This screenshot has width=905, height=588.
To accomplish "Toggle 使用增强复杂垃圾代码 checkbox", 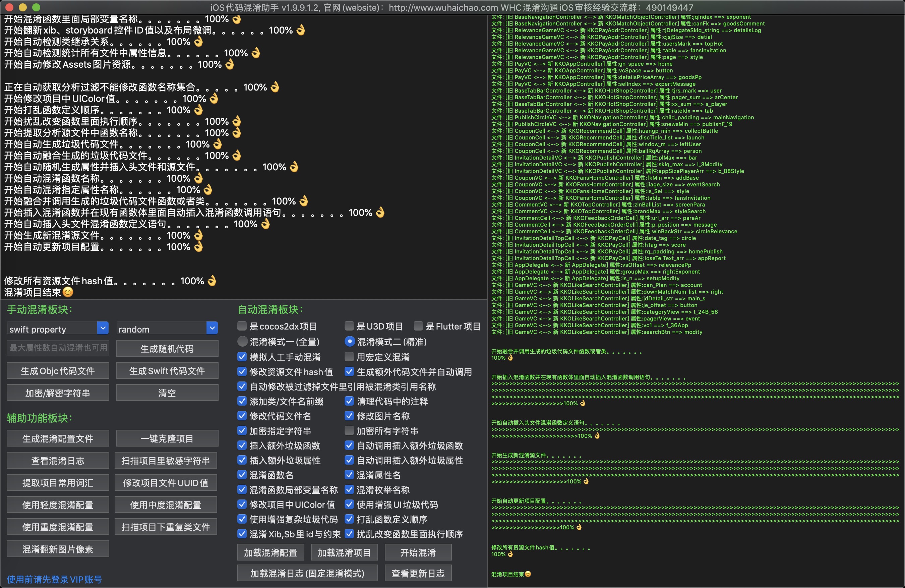I will pyautogui.click(x=242, y=519).
